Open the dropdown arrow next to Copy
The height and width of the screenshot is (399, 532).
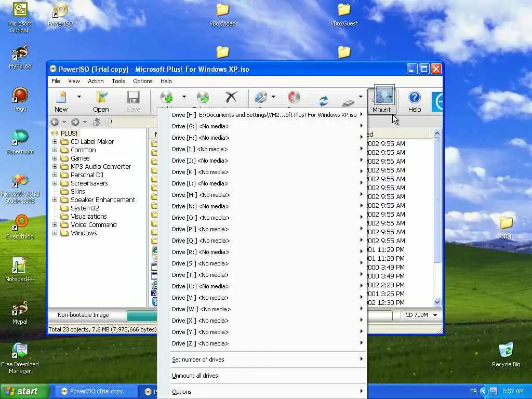pyautogui.click(x=273, y=97)
